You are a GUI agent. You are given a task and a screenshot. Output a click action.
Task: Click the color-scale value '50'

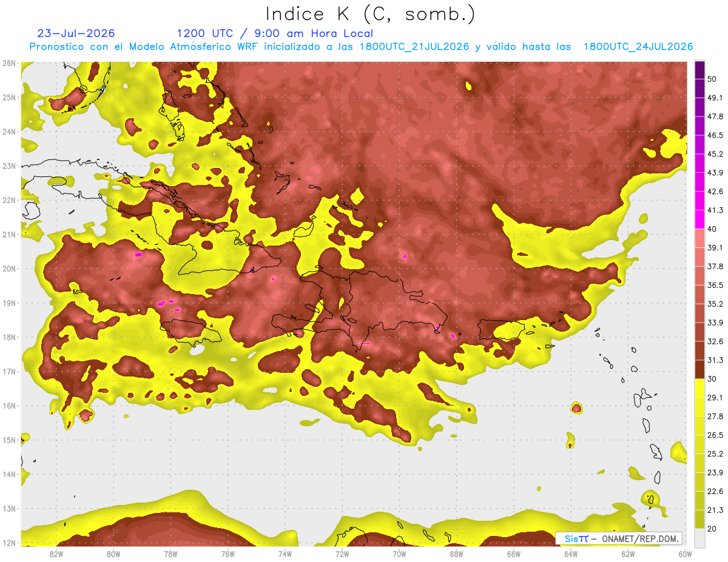click(712, 79)
